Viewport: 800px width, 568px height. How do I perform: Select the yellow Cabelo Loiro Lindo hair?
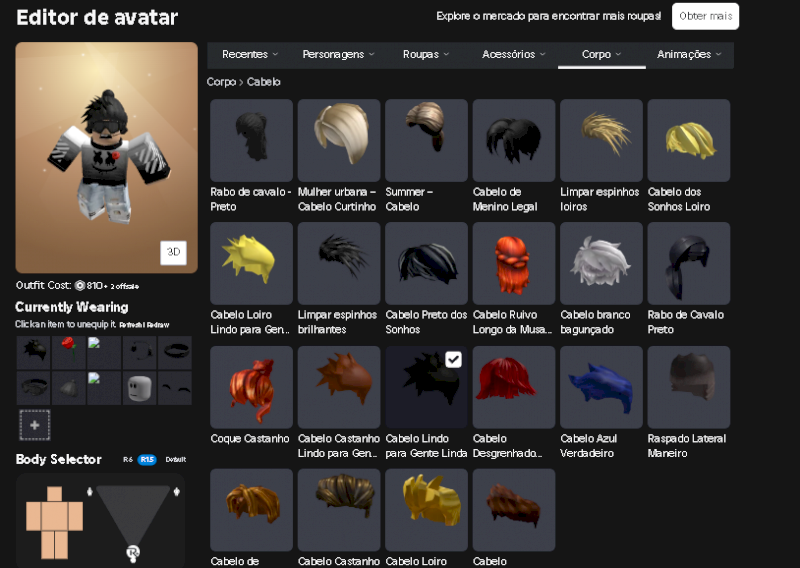coord(251,263)
